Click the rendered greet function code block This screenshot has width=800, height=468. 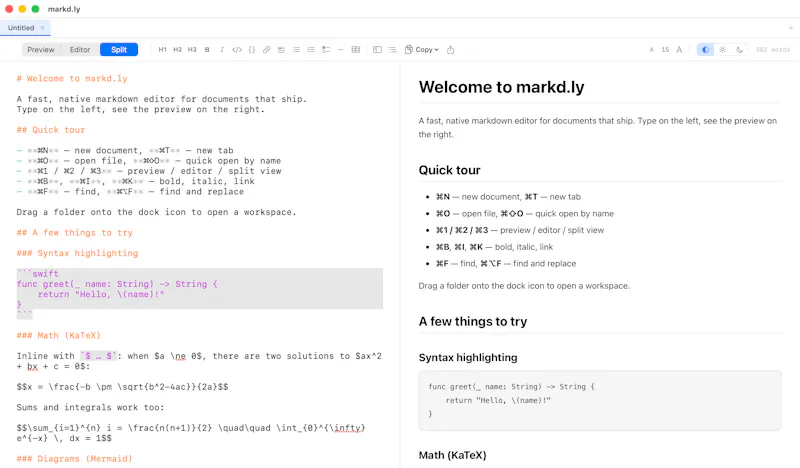(600, 401)
